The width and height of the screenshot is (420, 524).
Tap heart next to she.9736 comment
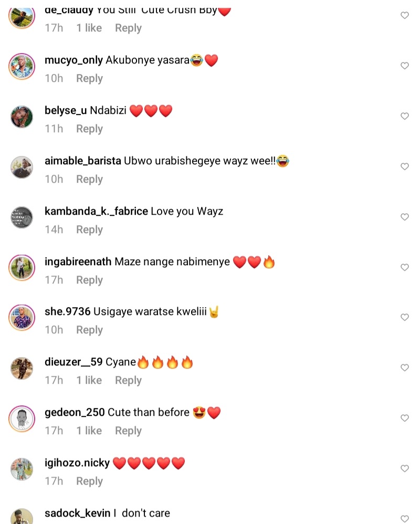[405, 317]
